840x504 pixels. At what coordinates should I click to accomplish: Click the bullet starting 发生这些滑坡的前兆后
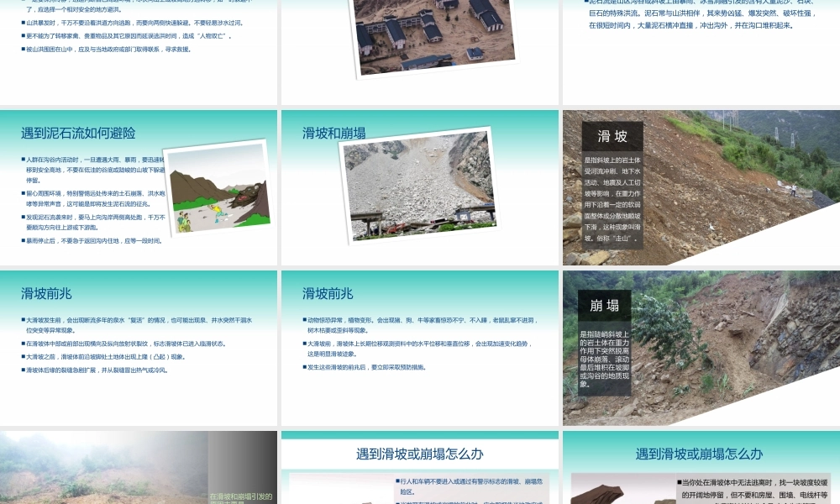coord(365,367)
